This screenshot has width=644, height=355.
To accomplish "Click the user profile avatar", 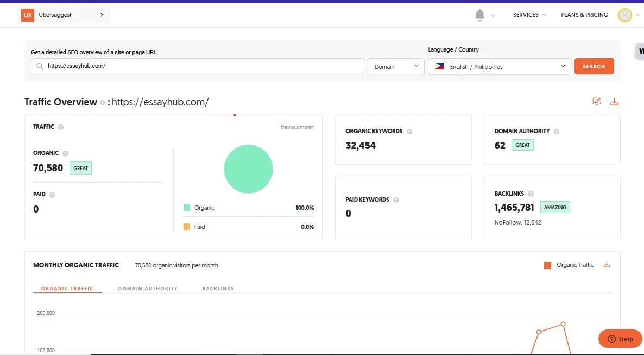I will [624, 15].
